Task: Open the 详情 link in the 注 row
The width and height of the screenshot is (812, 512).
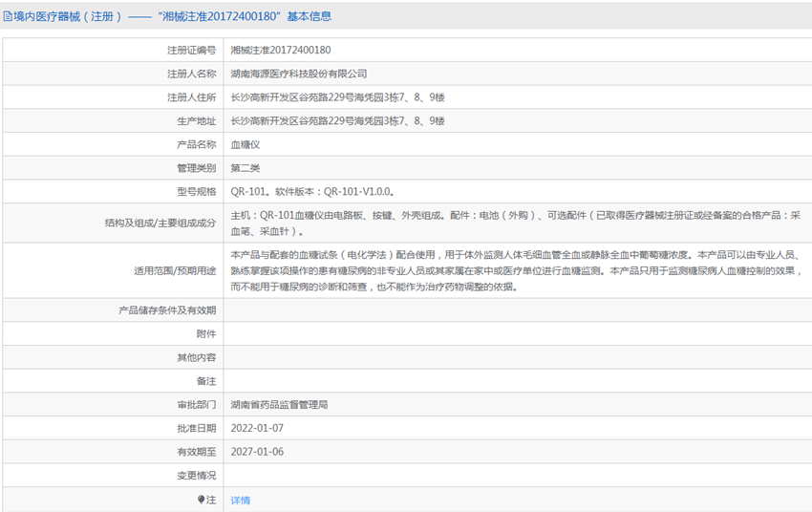Action: click(x=241, y=501)
